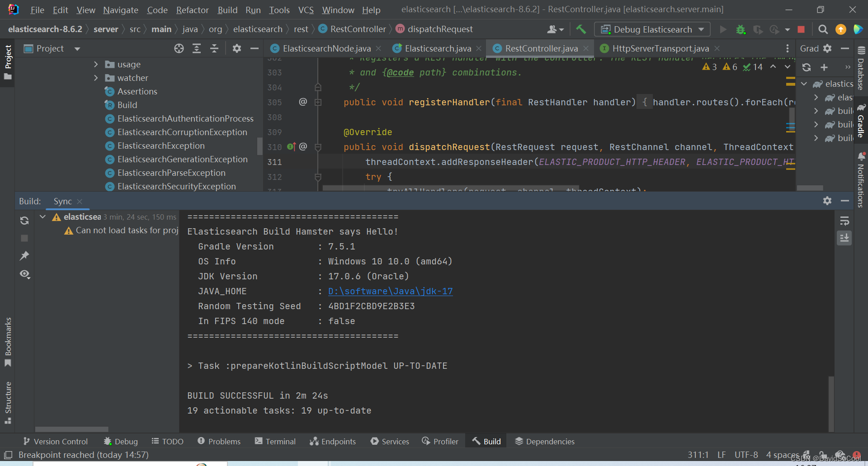Click the Run play icon in toolbar
The width and height of the screenshot is (868, 466).
tap(723, 29)
